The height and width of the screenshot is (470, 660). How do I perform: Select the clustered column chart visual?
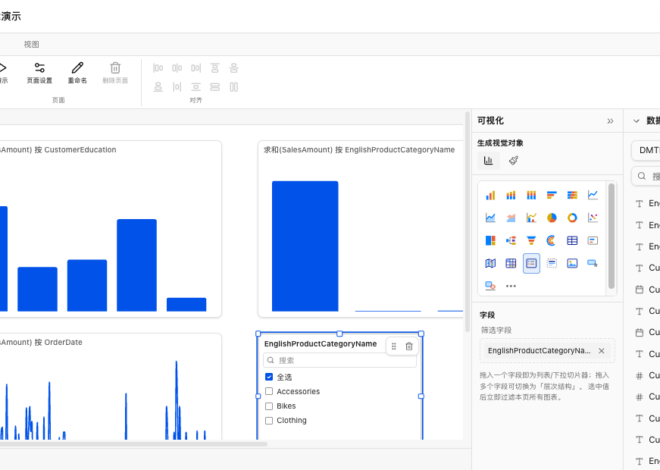[x=490, y=195]
